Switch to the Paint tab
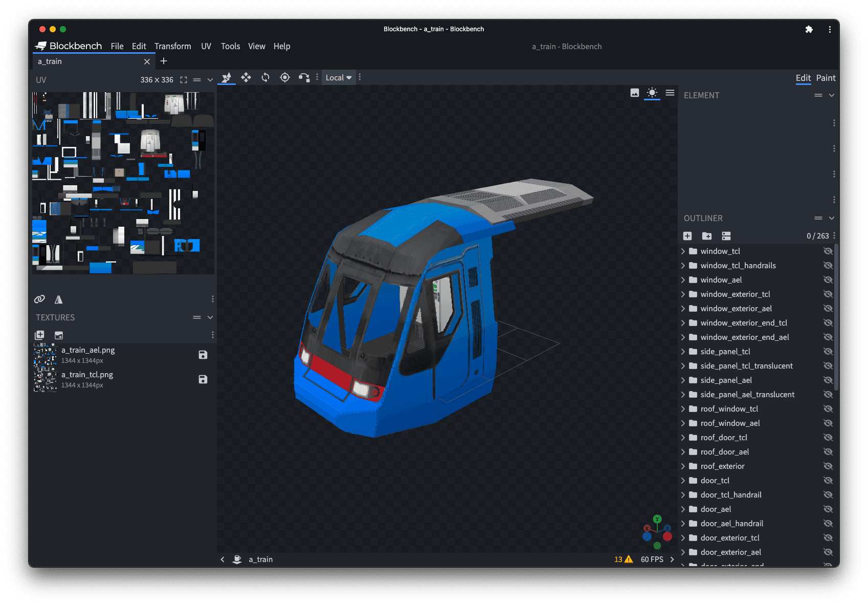This screenshot has width=868, height=605. [826, 78]
